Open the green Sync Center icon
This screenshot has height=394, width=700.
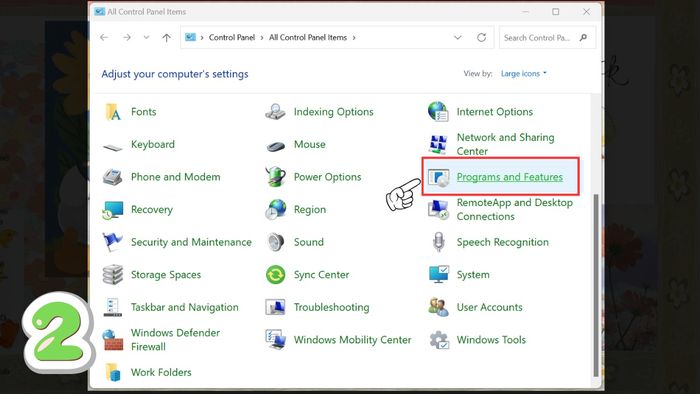coord(275,275)
